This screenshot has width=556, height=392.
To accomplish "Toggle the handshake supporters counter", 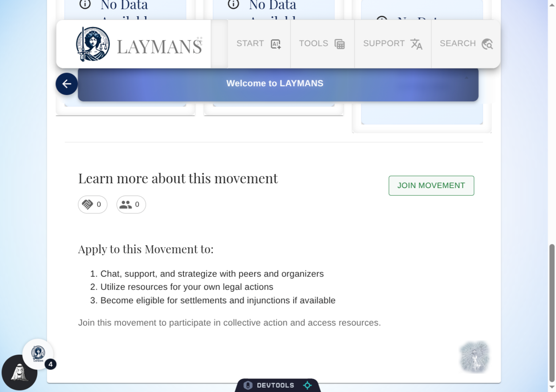I will (x=92, y=204).
